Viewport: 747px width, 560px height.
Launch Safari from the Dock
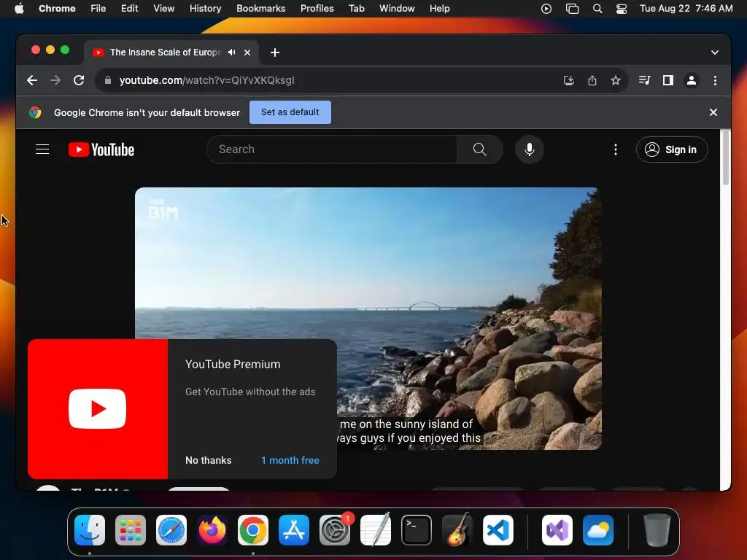(x=171, y=530)
